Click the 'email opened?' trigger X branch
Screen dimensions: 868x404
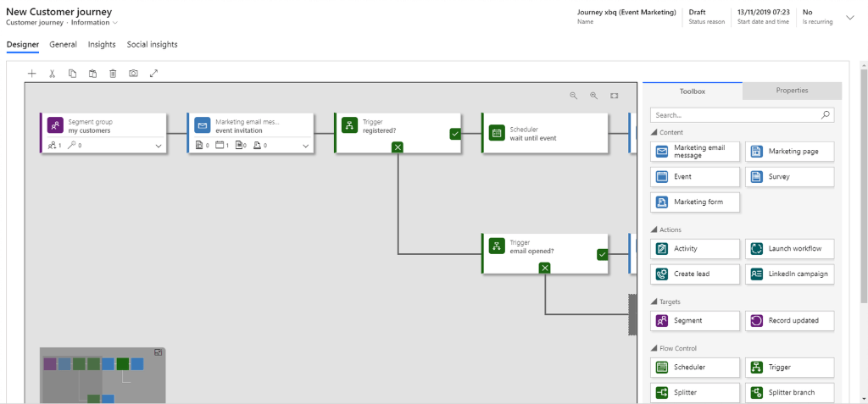point(545,268)
